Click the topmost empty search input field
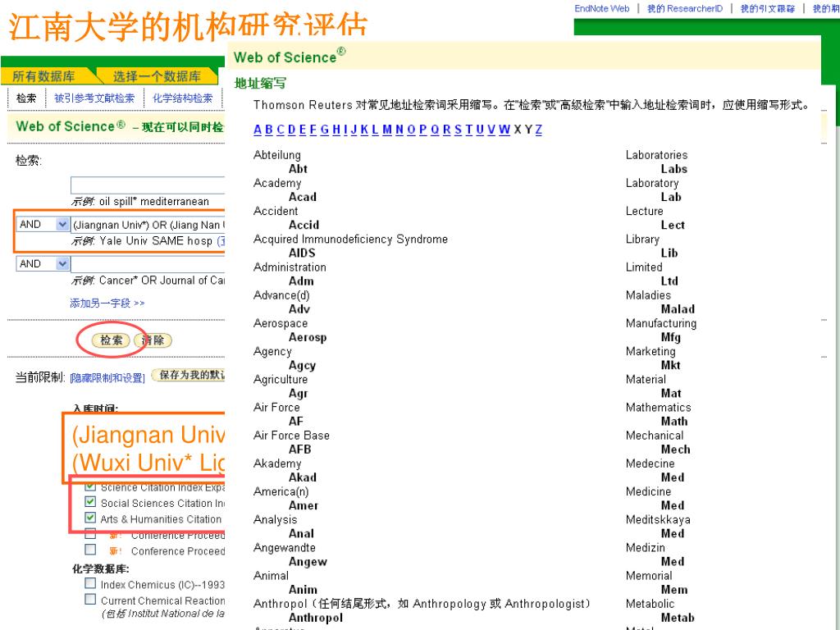Image resolution: width=840 pixels, height=630 pixels. [x=148, y=185]
